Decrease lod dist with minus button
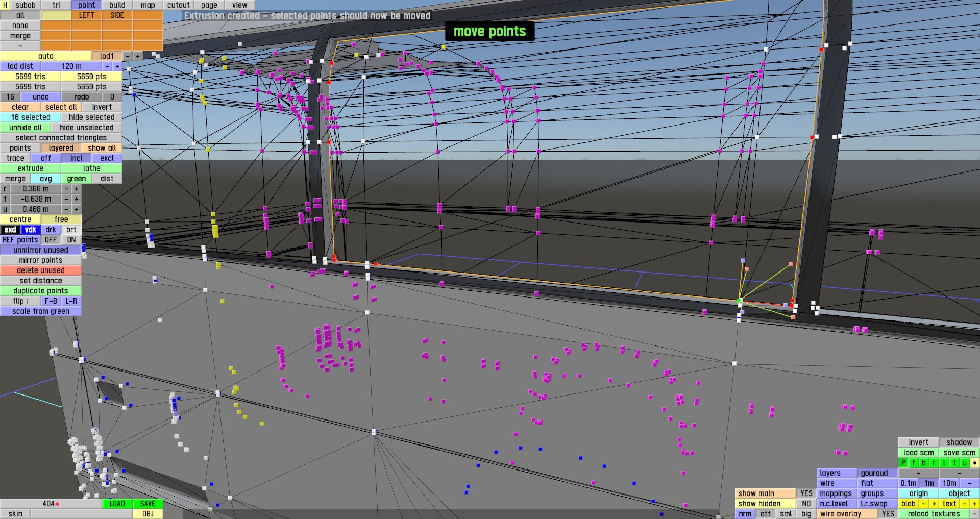This screenshot has height=519, width=980. pyautogui.click(x=107, y=66)
